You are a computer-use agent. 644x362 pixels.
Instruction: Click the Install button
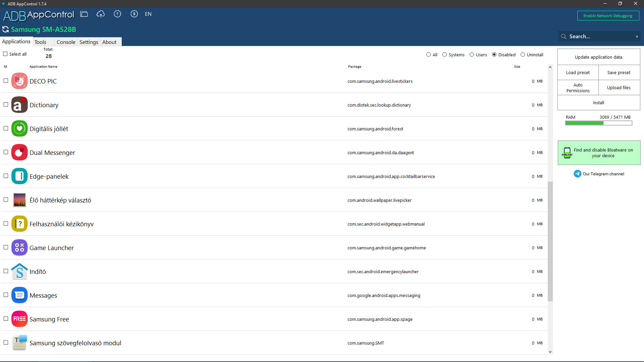click(x=598, y=103)
